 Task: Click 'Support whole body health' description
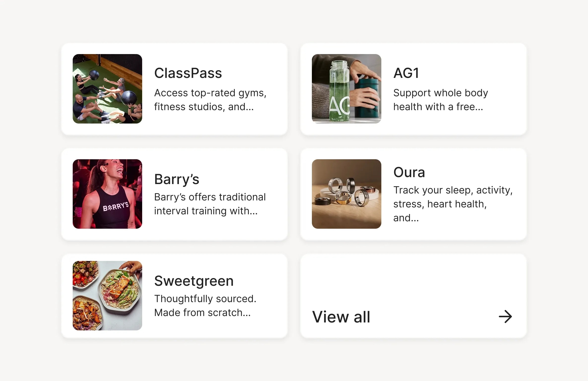point(440,100)
